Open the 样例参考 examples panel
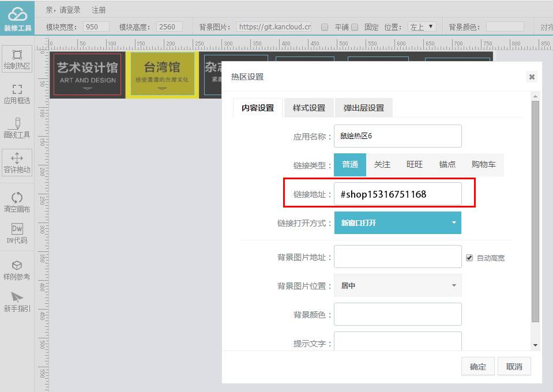The image size is (553, 392). tap(17, 268)
